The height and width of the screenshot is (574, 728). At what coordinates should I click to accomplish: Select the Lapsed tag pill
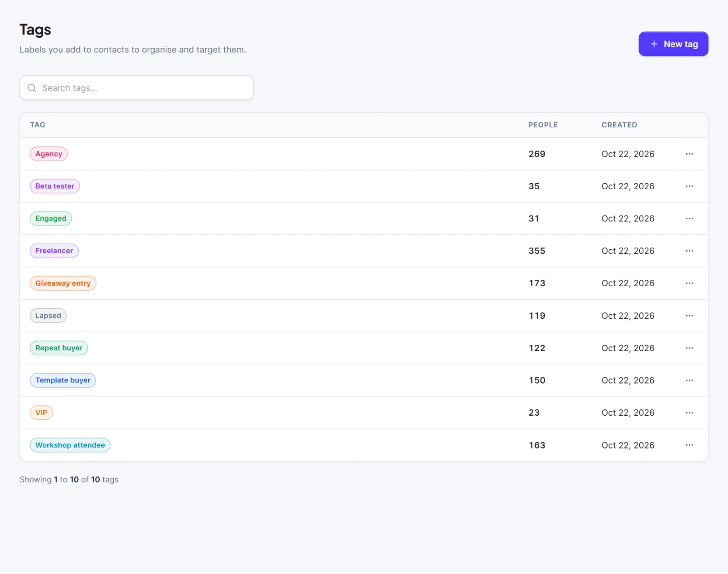tap(48, 316)
